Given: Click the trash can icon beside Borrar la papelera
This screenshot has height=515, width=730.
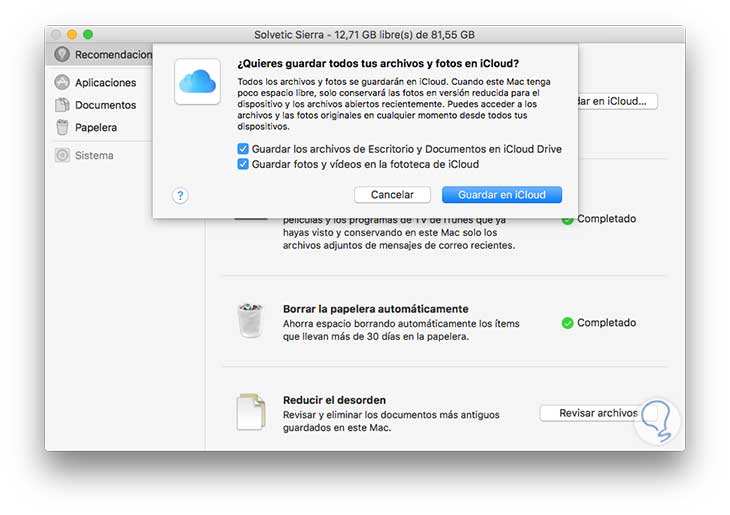Looking at the screenshot, I should (x=250, y=320).
